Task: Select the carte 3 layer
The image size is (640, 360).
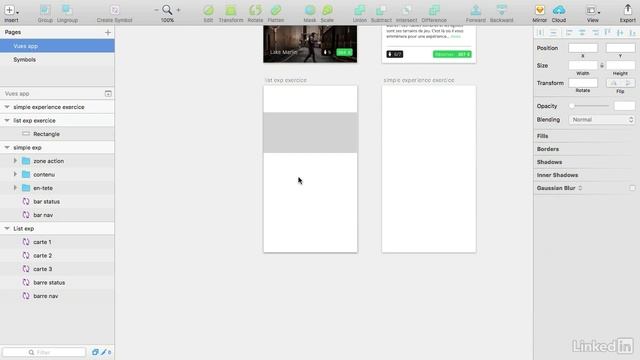Action: click(57, 269)
